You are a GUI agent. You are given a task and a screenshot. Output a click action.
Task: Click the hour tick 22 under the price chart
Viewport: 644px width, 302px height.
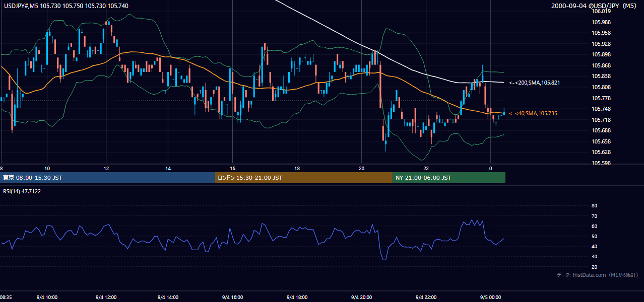[x=426, y=168]
